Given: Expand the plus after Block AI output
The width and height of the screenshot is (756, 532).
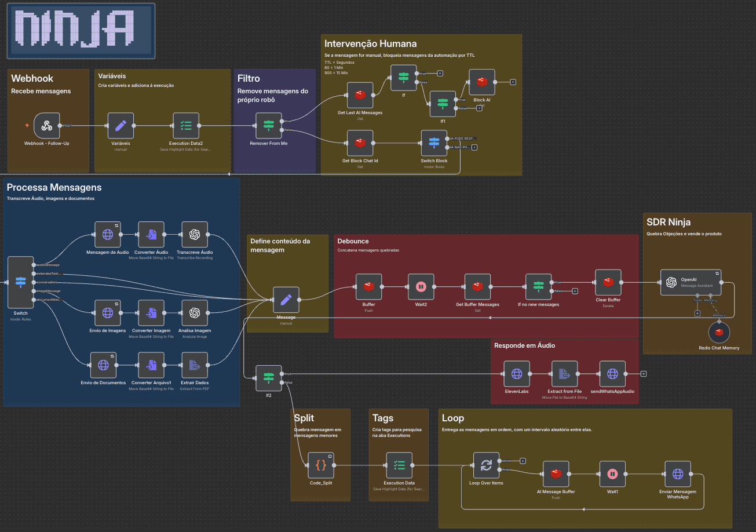Looking at the screenshot, I should coord(512,82).
